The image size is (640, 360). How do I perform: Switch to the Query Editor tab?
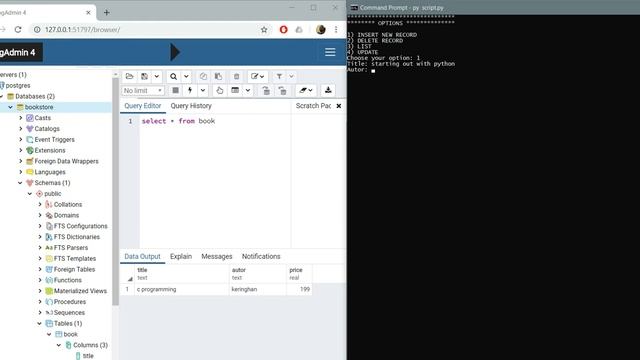point(143,106)
